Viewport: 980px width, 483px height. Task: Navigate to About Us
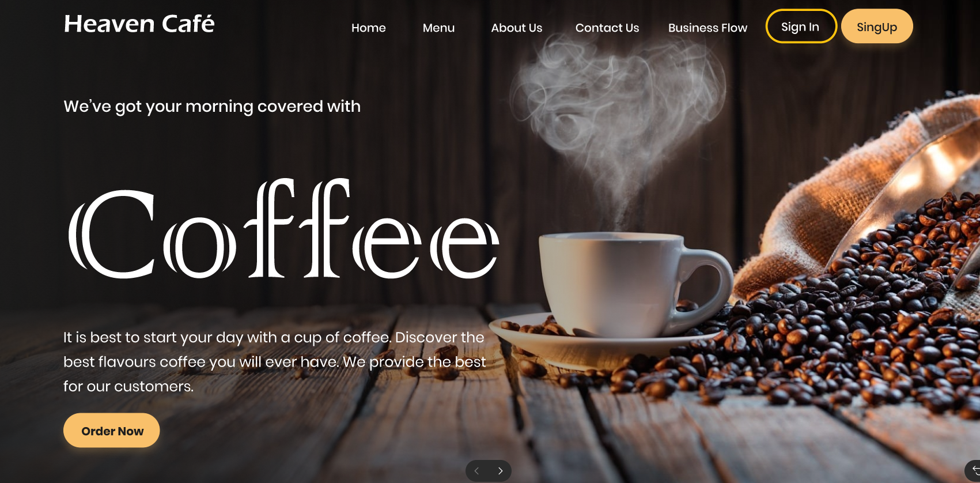516,28
